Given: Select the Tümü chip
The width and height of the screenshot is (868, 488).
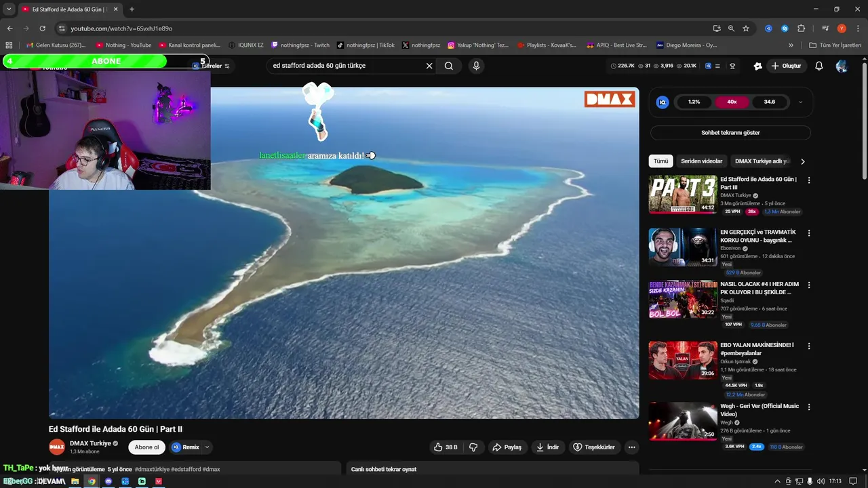Looking at the screenshot, I should coord(660,161).
